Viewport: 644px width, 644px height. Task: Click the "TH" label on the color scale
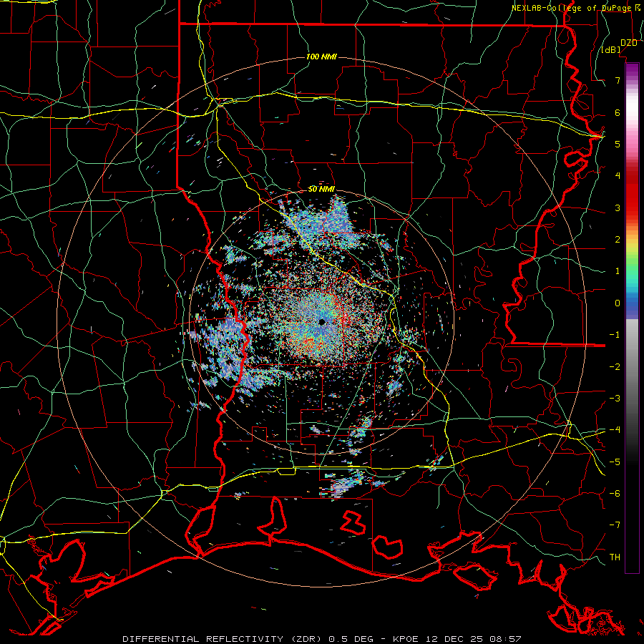coord(615,557)
